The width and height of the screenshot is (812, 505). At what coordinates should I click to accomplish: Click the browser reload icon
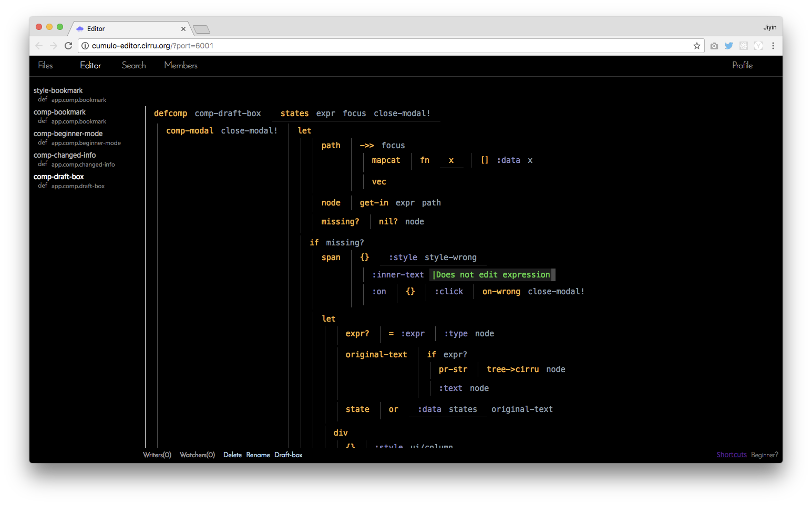68,46
